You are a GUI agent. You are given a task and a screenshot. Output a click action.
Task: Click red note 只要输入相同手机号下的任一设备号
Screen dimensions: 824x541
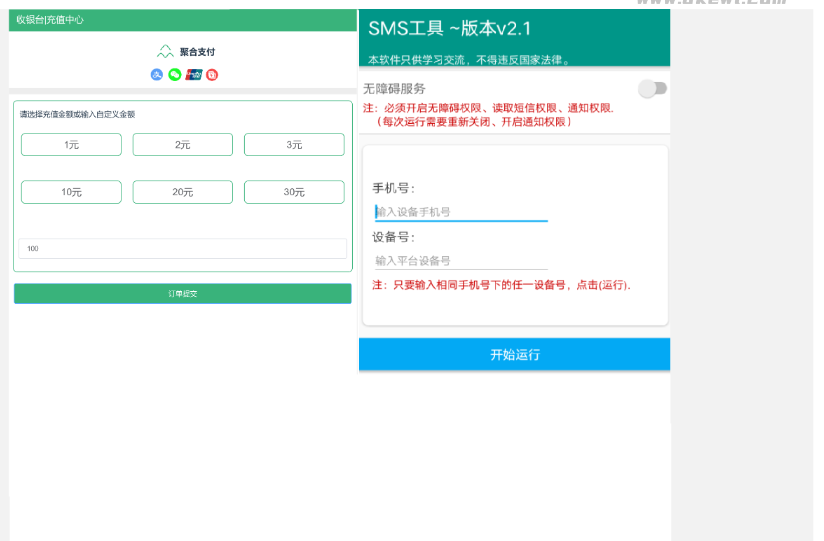coord(501,285)
